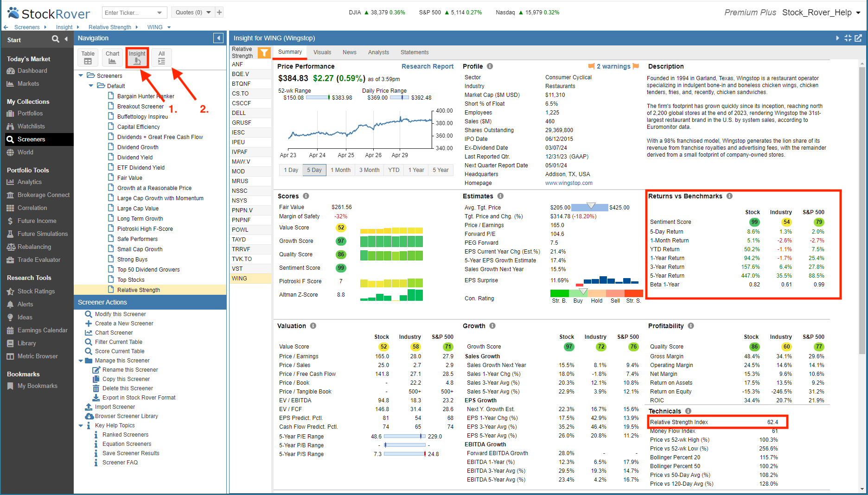
Task: Collapse the Default folder tree
Action: point(91,86)
